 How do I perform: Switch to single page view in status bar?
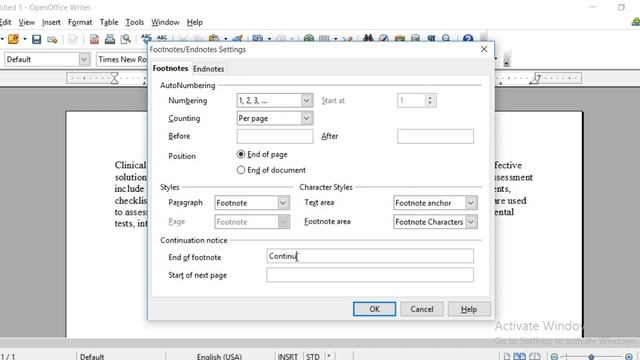point(507,356)
